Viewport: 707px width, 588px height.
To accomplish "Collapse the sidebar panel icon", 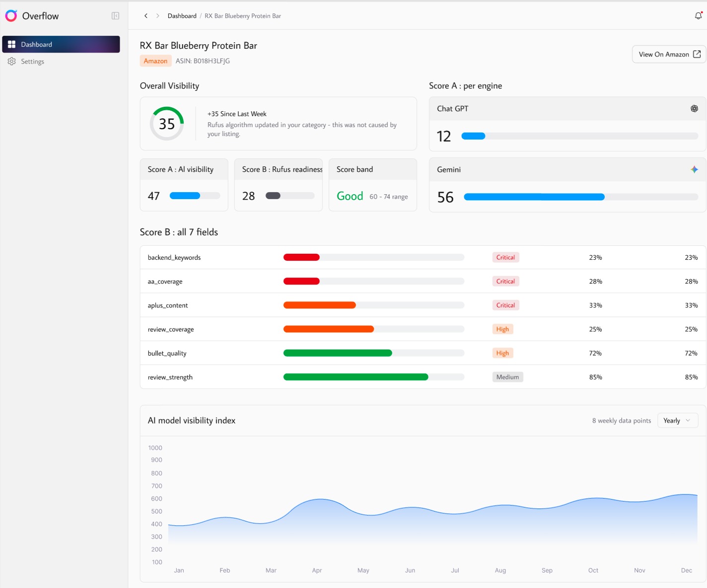I will click(115, 16).
